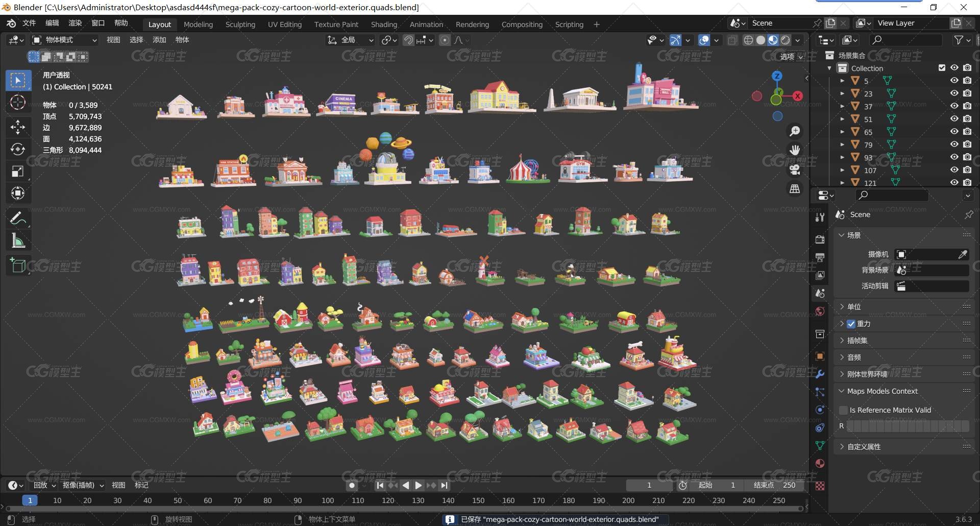Open the Render properties tab
The height and width of the screenshot is (526, 980).
[820, 240]
